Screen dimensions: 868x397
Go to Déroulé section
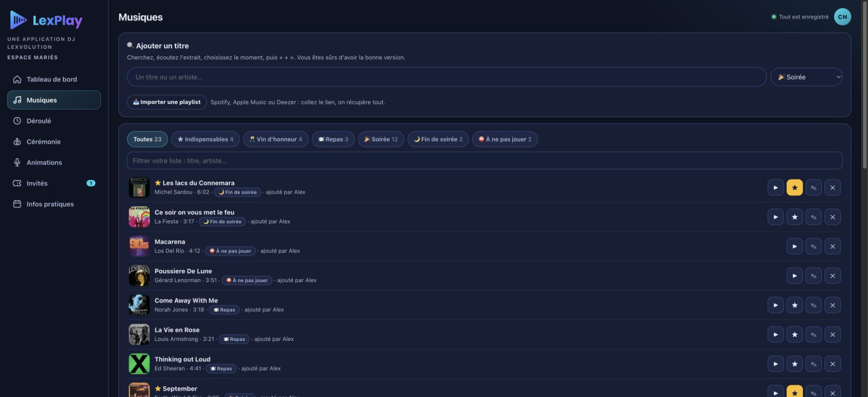(x=54, y=121)
